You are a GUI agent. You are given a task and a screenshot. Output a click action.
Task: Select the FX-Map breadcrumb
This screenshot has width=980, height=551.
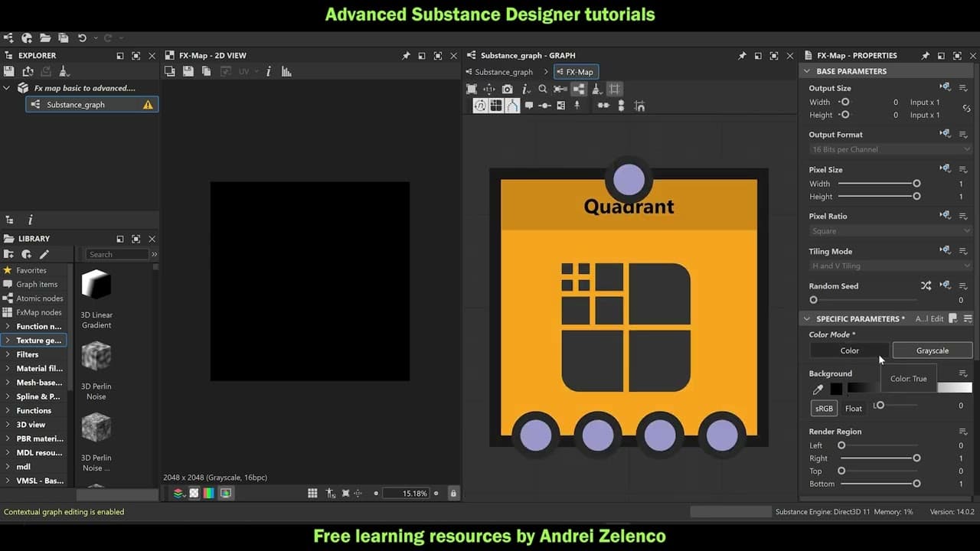[x=574, y=72]
